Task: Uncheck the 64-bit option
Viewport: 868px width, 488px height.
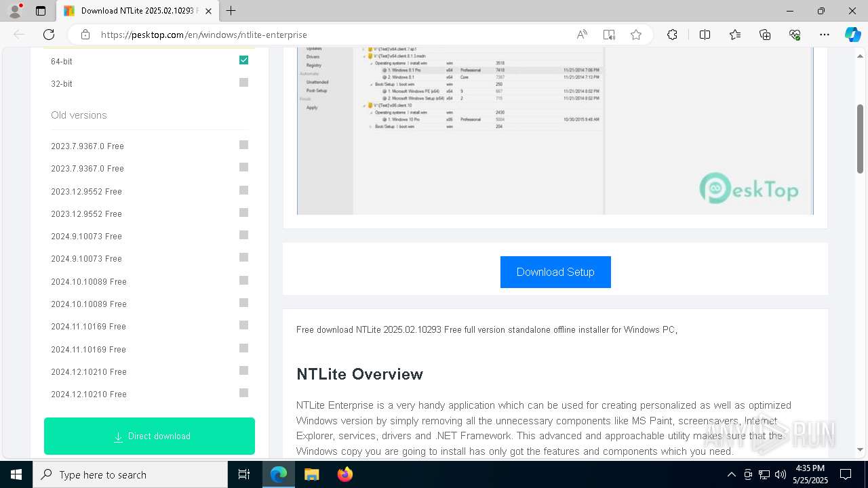Action: 244,60
